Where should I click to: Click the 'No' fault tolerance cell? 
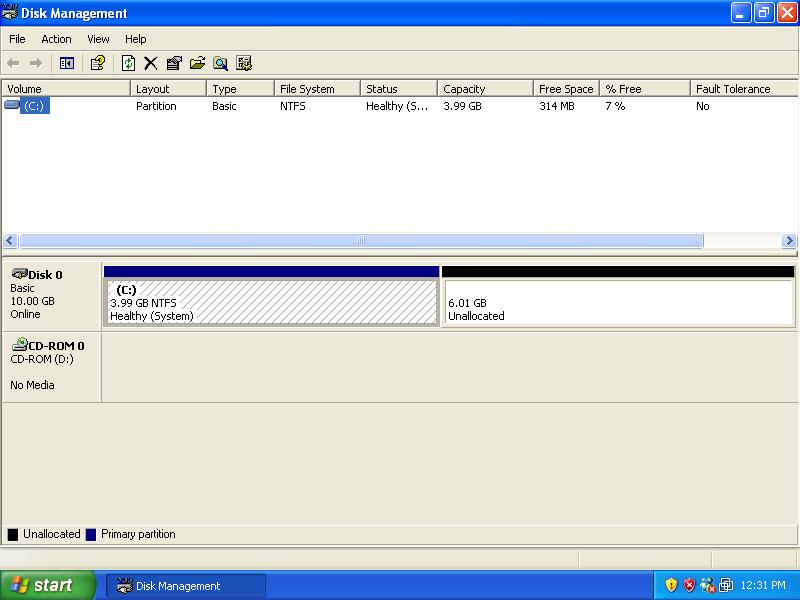pyautogui.click(x=703, y=106)
